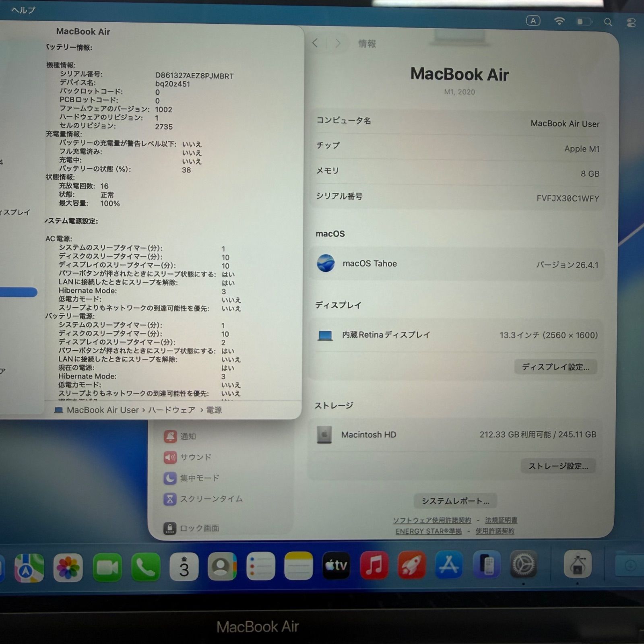Viewport: 644px width, 644px height.
Task: Open Reminders from the Dock
Action: (260, 566)
